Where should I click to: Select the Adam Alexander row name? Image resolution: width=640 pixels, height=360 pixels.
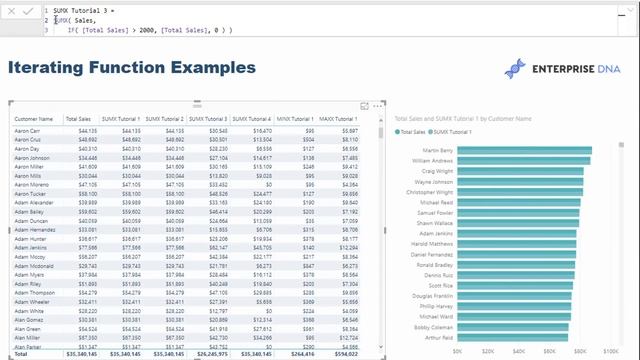[x=34, y=203]
